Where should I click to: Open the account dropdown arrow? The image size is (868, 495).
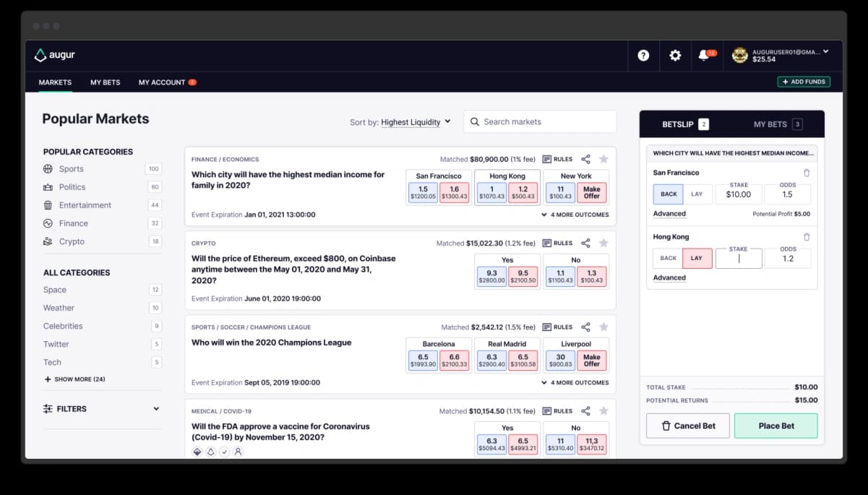825,51
